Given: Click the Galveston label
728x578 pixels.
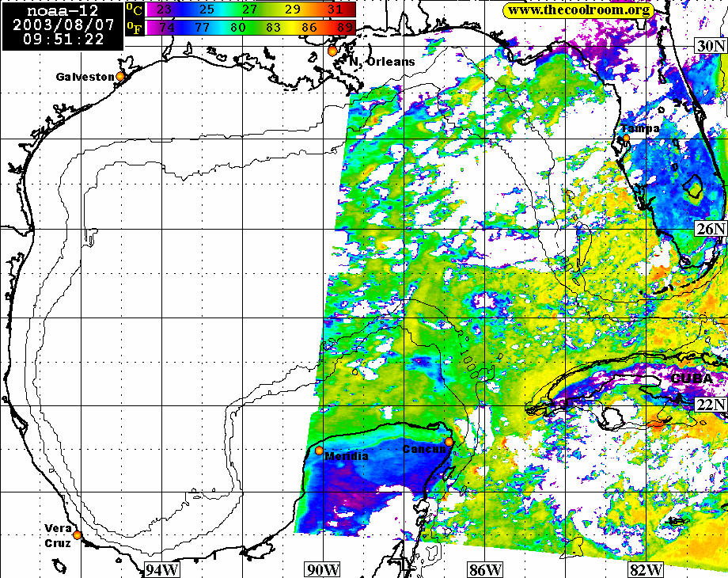Looking at the screenshot, I should [85, 77].
